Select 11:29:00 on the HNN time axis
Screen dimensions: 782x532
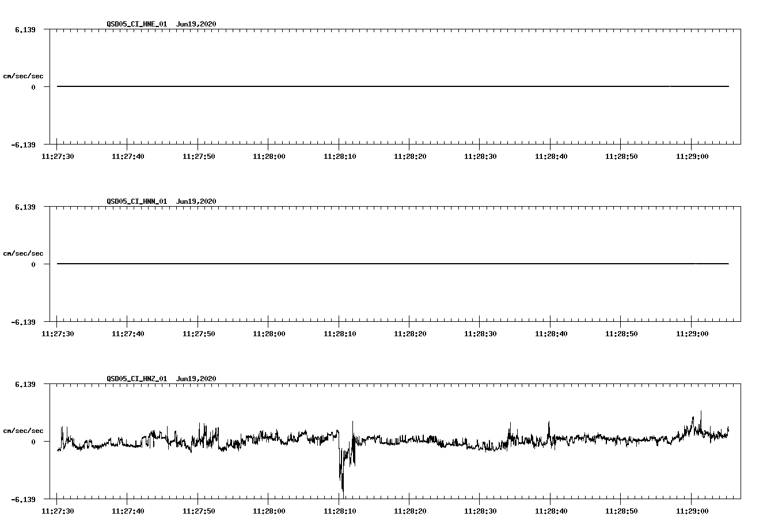click(692, 334)
